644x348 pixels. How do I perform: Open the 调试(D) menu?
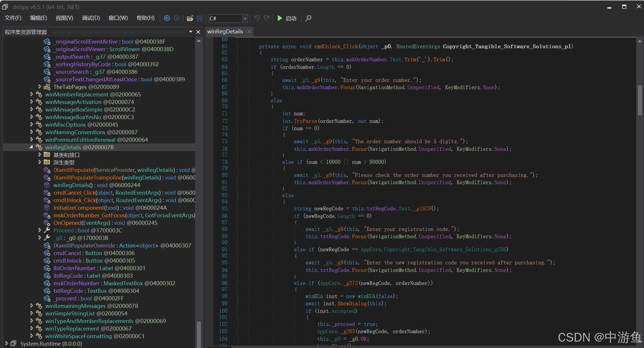[x=91, y=18]
